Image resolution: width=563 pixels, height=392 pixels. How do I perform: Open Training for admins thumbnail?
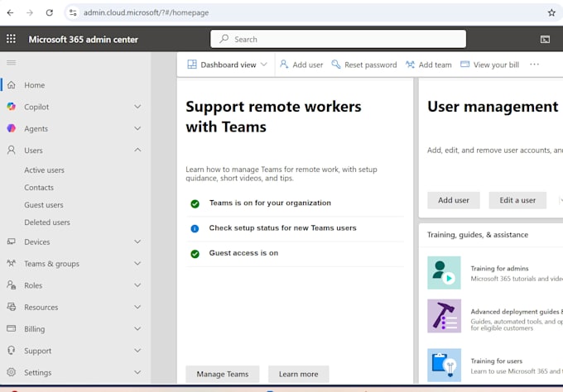[444, 273]
